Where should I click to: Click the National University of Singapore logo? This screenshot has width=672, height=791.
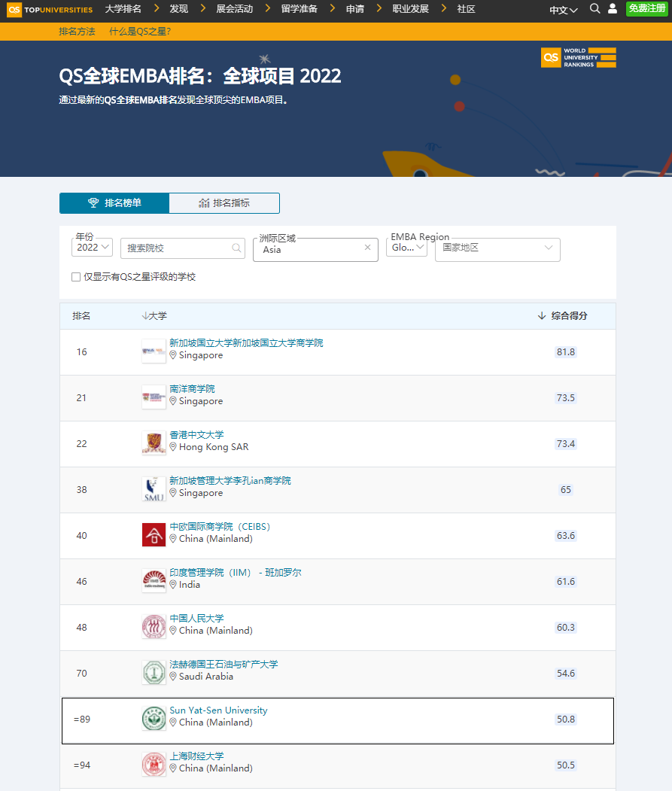tap(154, 351)
